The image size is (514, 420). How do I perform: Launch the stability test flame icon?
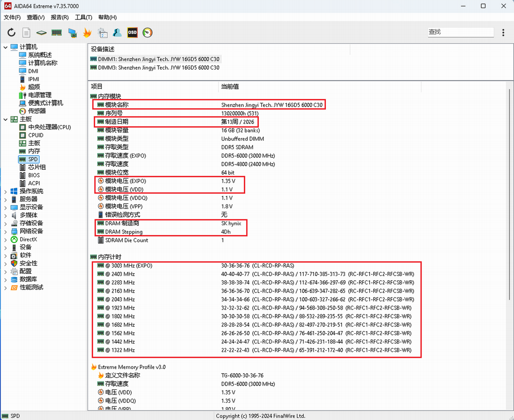87,32
